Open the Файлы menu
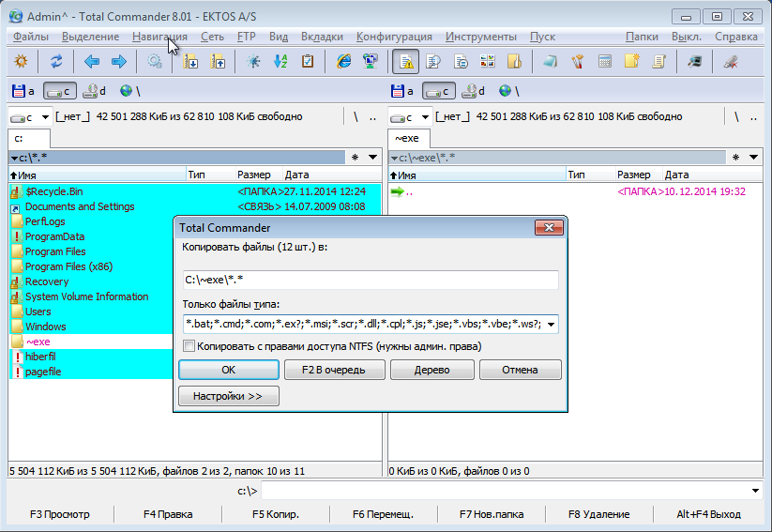 [31, 37]
